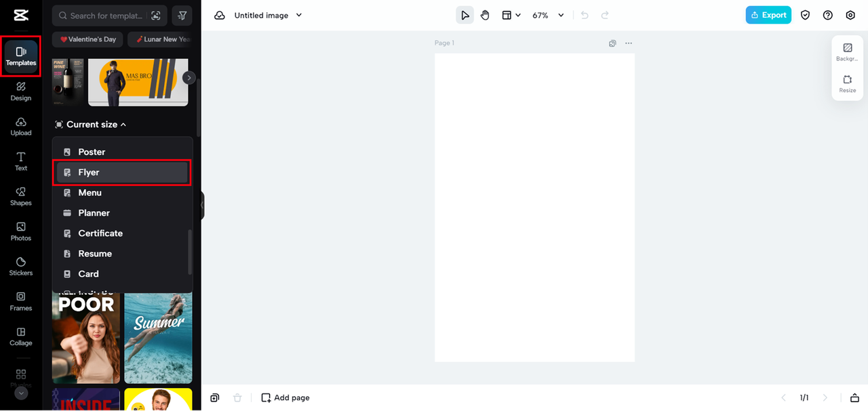Image resolution: width=868 pixels, height=411 pixels.
Task: Open the Resize tool
Action: (847, 84)
